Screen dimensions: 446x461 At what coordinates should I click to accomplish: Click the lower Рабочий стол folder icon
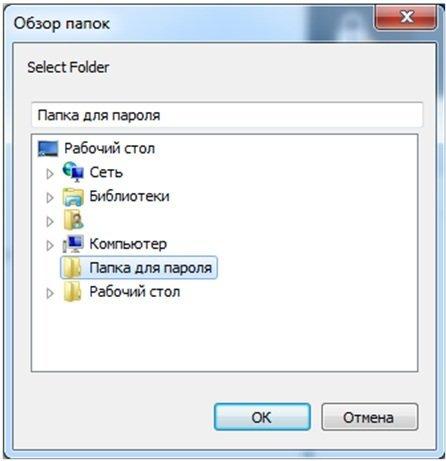(x=72, y=292)
